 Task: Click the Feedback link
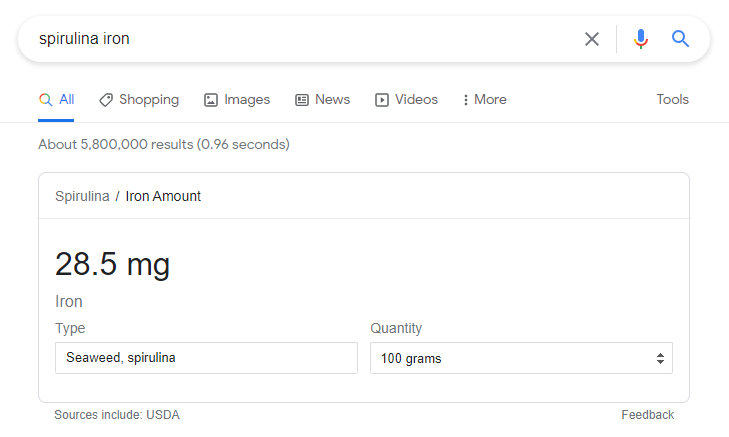(647, 415)
